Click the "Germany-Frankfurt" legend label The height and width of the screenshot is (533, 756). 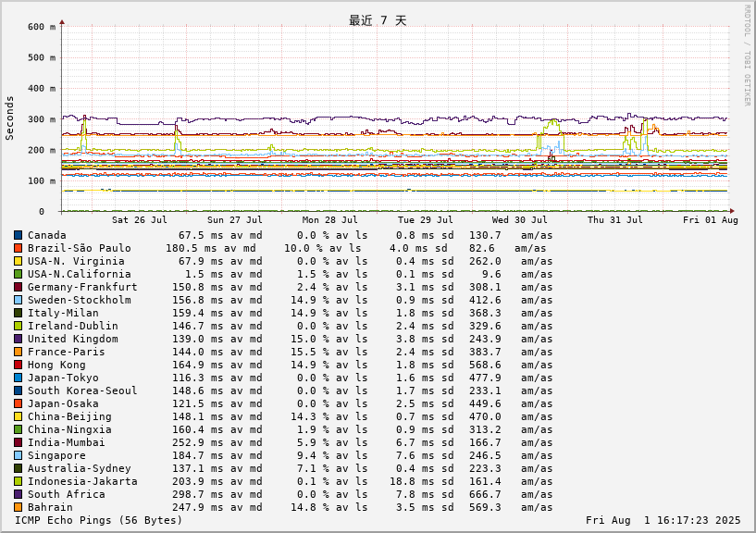click(82, 288)
